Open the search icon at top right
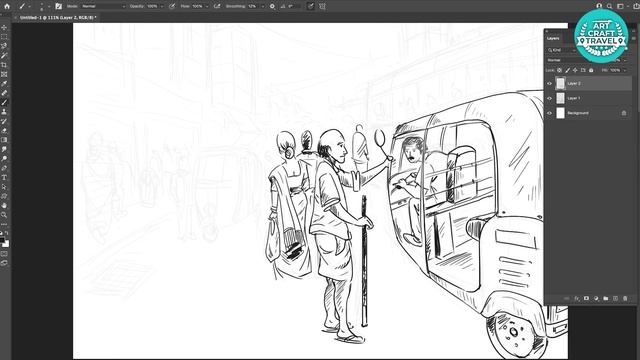 (609, 6)
